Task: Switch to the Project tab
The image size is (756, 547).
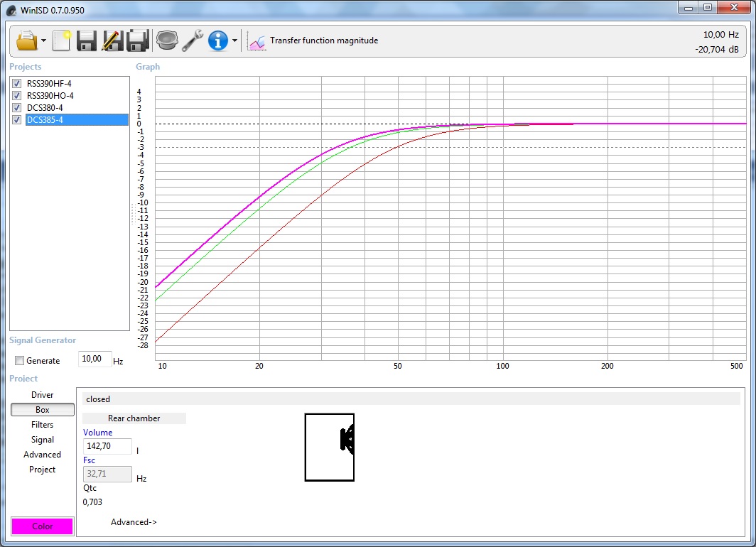Action: click(x=43, y=470)
